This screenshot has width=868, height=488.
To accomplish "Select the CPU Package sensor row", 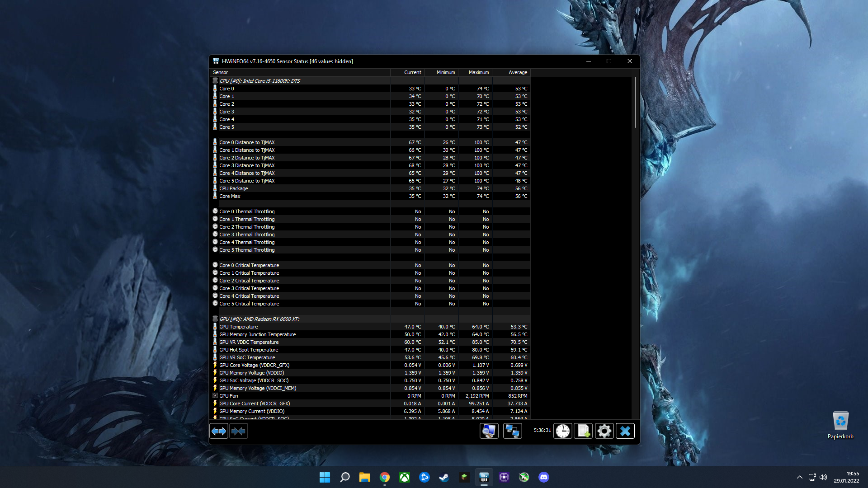I will click(234, 188).
